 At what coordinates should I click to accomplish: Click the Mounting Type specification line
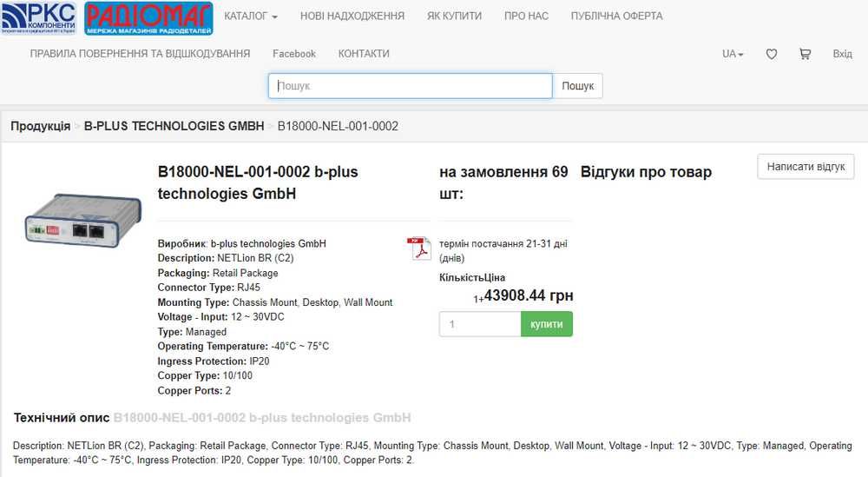[275, 302]
